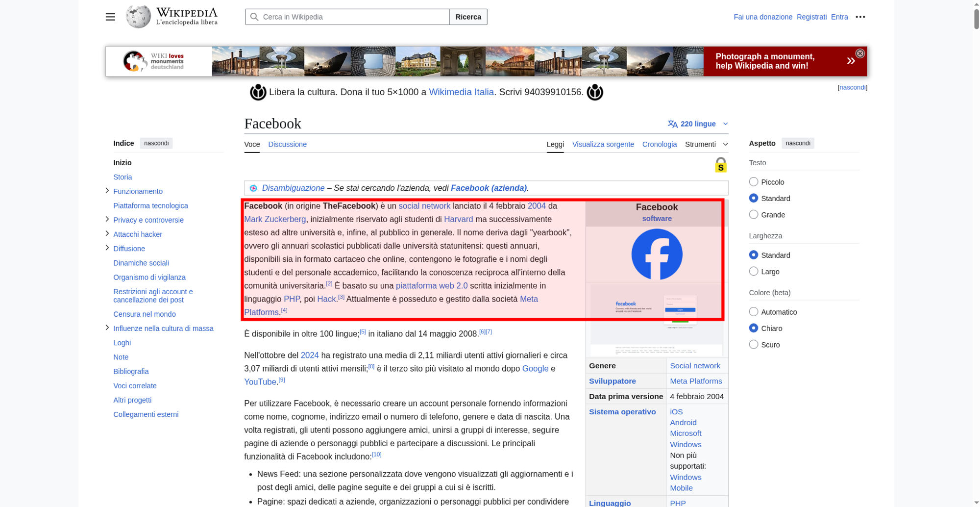Screen dimensions: 980x507
Task: Select Largo width option
Action: click(754, 271)
